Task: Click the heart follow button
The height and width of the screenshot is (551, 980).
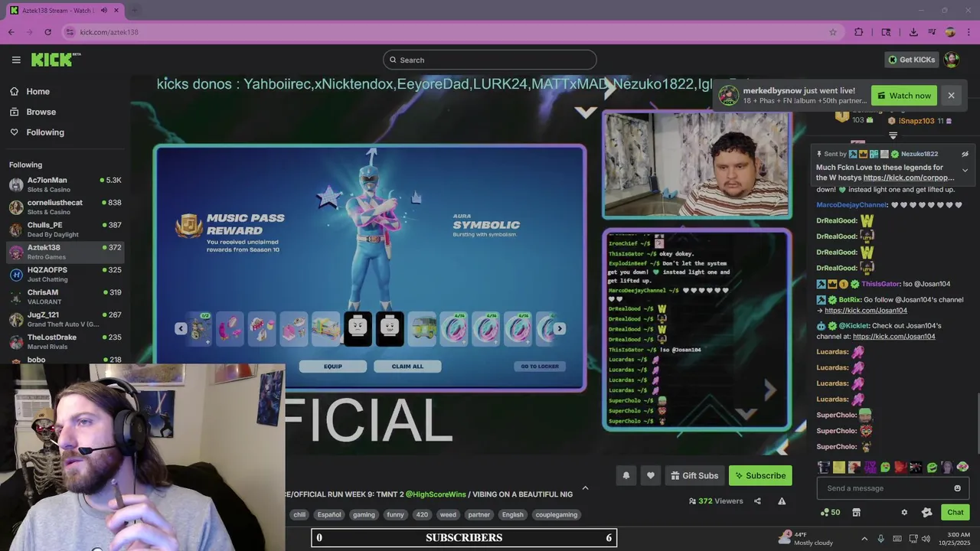Action: coord(650,475)
